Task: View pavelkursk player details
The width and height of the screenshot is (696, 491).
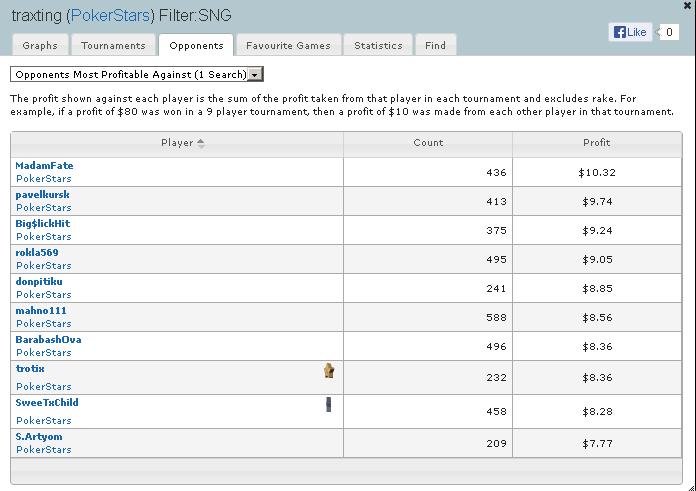Action: 42,195
